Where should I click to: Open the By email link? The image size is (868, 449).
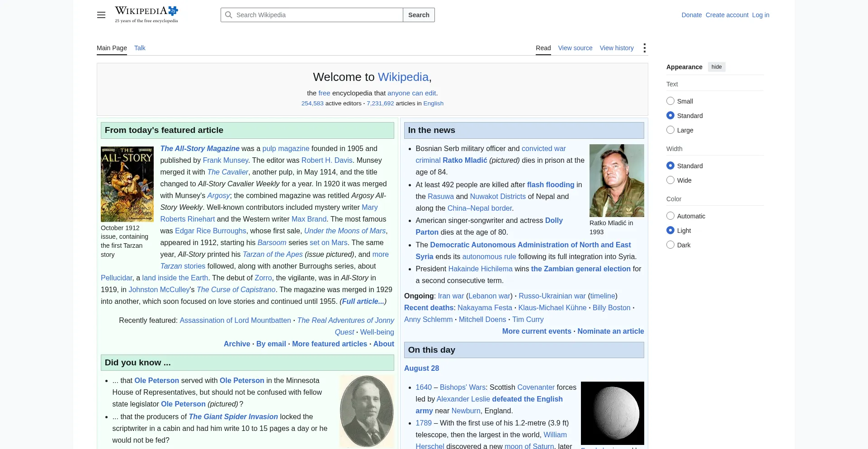point(271,344)
